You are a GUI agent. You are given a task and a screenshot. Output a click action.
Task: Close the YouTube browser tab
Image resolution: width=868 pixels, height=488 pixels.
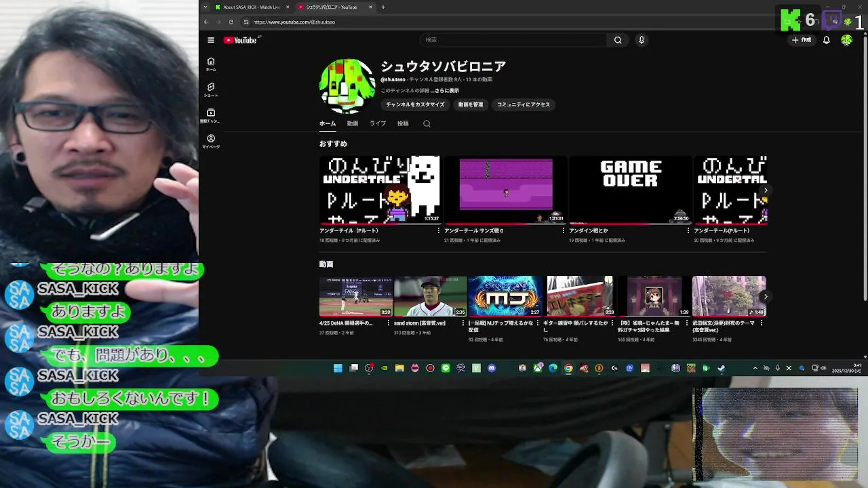point(370,7)
